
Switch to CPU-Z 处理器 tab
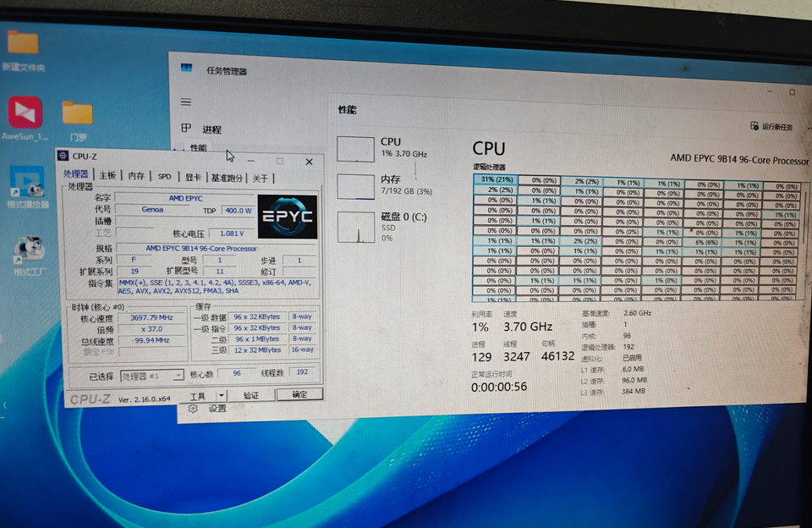76,174
